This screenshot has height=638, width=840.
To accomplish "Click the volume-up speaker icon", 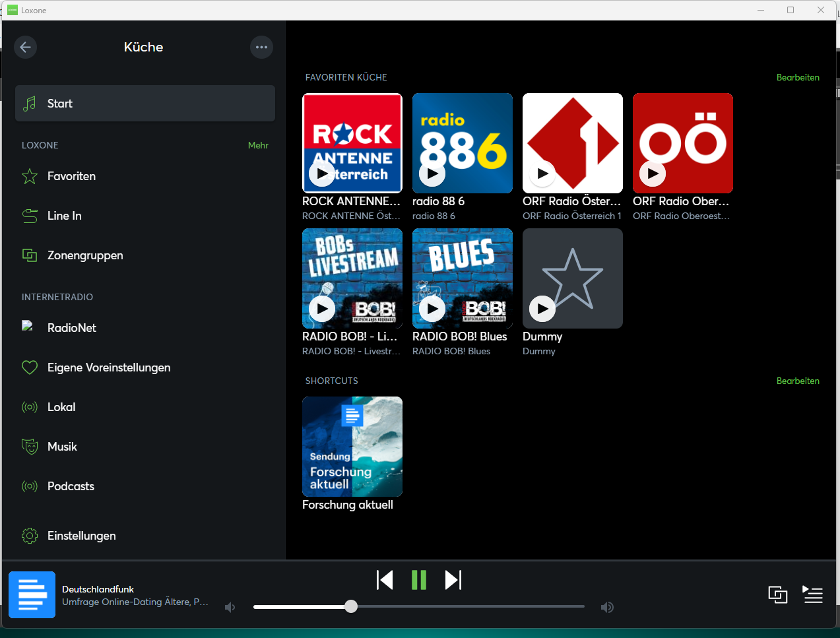I will [607, 607].
